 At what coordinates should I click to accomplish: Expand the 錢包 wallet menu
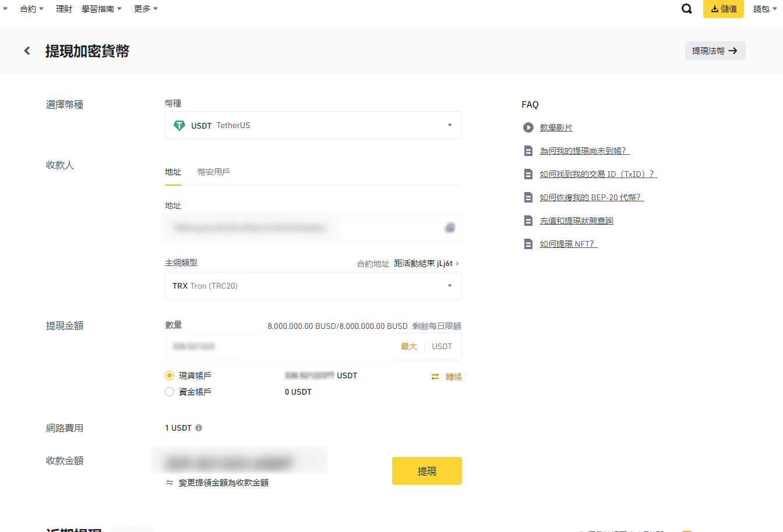click(765, 9)
